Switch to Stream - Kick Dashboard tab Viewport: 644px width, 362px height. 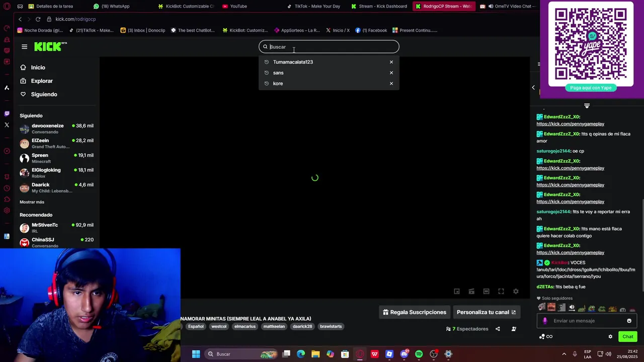(379, 6)
